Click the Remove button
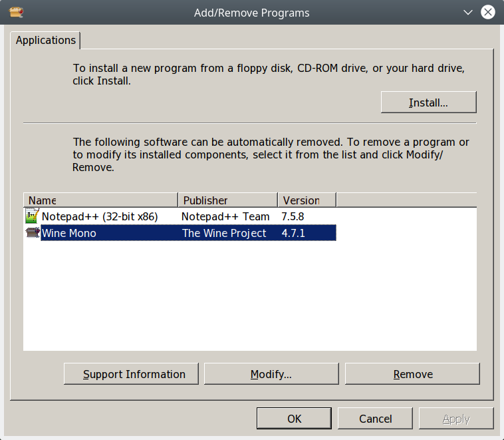This screenshot has width=504, height=440. click(x=412, y=373)
